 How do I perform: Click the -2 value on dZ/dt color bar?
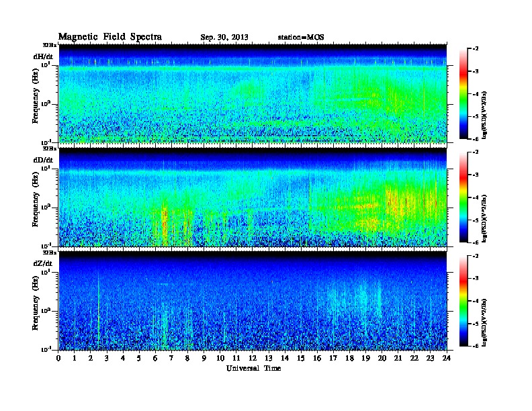tap(476, 256)
